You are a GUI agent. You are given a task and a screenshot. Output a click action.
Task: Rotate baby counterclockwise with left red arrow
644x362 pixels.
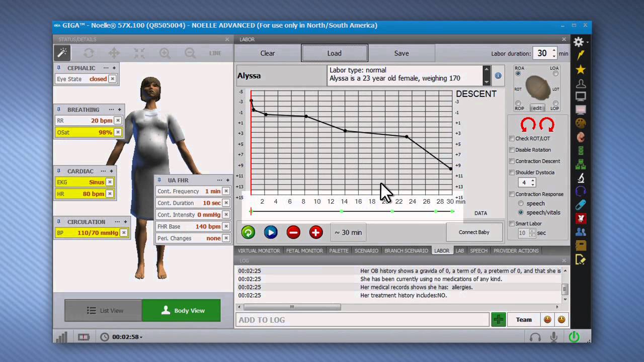pos(528,124)
